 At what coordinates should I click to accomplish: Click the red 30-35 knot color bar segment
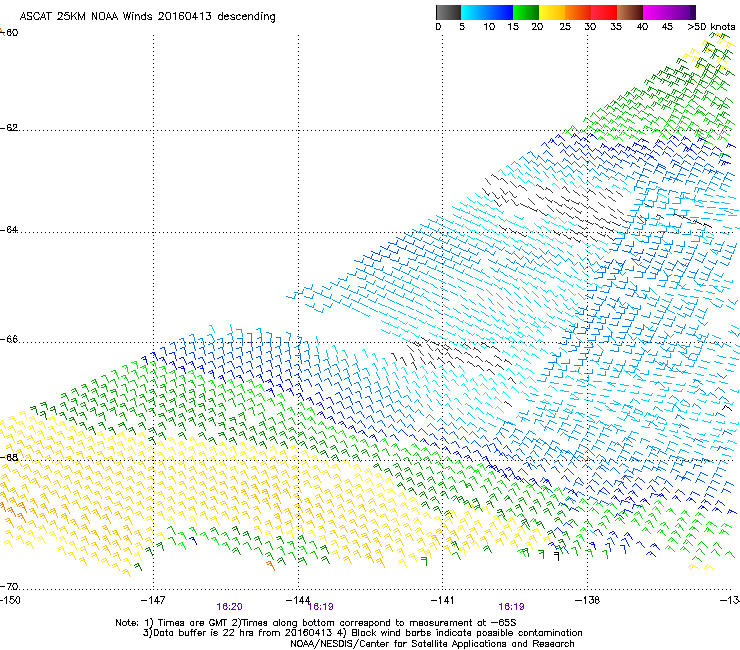(604, 12)
